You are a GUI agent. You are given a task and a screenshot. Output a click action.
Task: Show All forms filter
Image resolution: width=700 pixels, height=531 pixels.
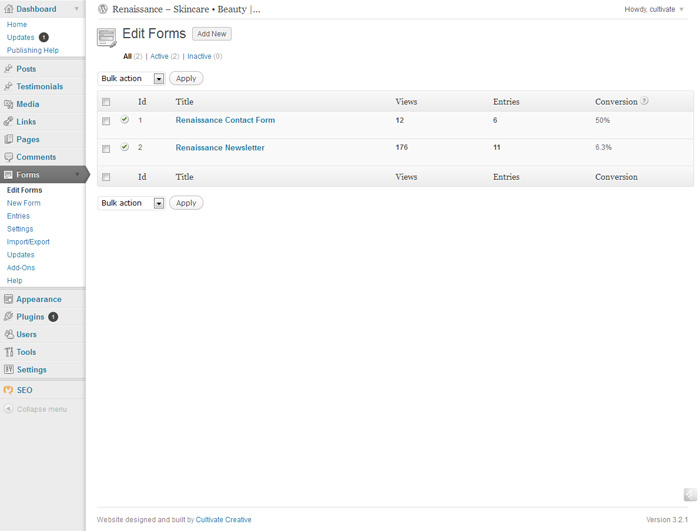click(x=127, y=56)
